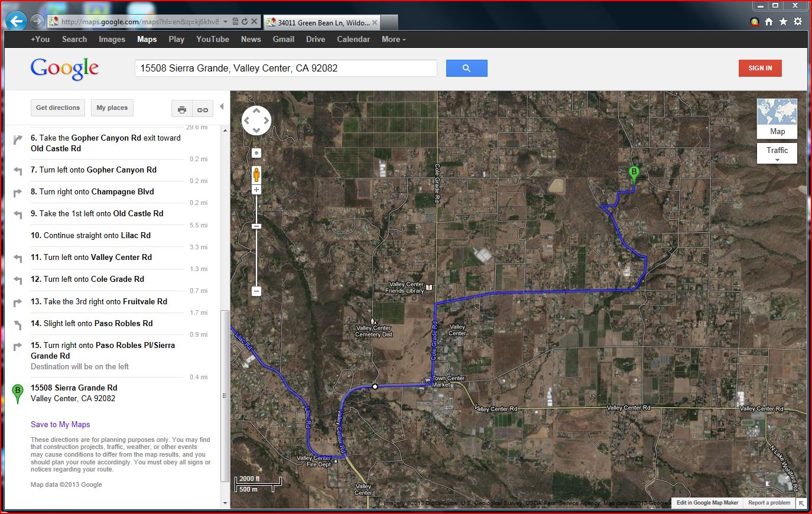This screenshot has width=812, height=514.
Task: Click the zoom slider handle on the map
Action: 256,226
